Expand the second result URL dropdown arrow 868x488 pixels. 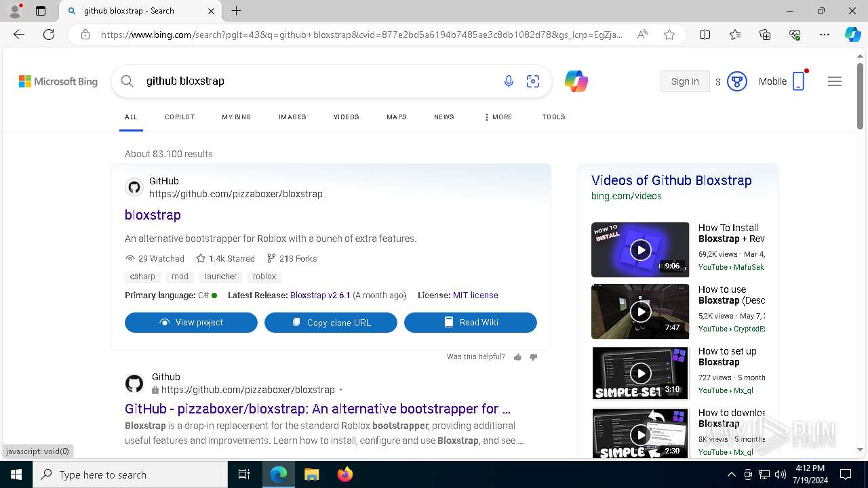pos(340,390)
